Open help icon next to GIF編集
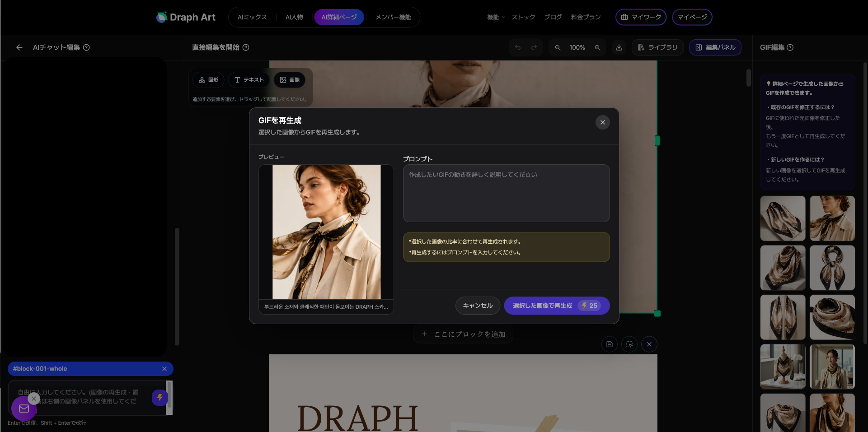 point(790,47)
